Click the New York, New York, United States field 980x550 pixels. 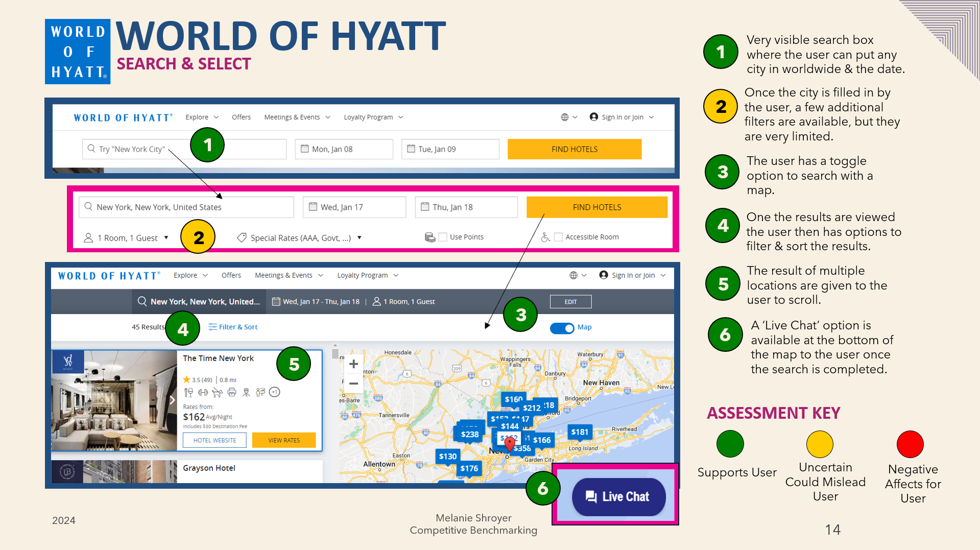(x=186, y=207)
